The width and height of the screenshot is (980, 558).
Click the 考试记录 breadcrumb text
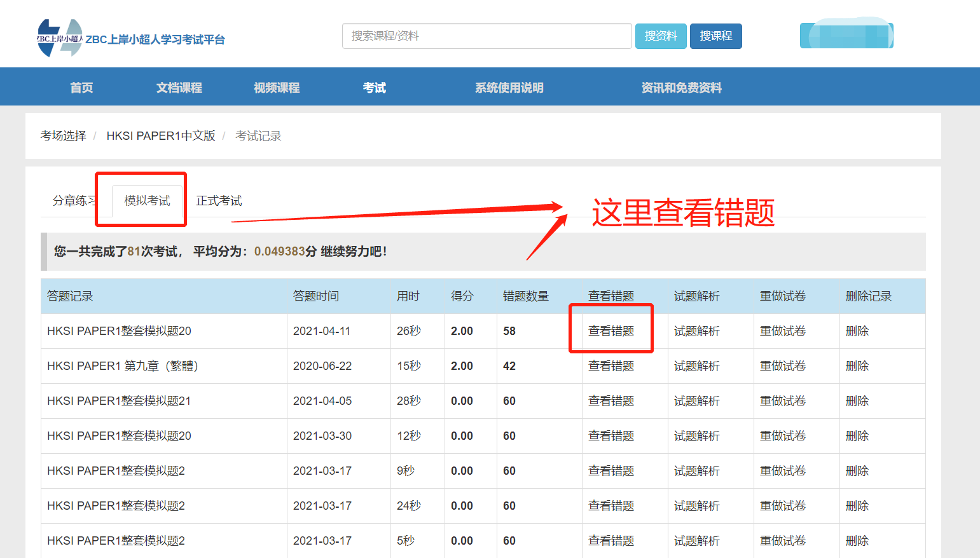[258, 136]
